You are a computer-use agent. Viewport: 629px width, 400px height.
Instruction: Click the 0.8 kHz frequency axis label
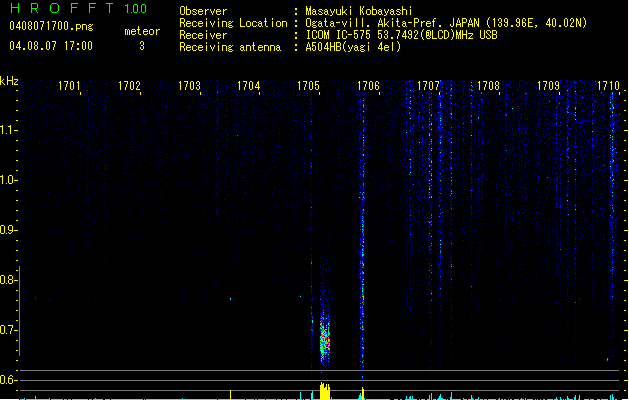pyautogui.click(x=8, y=280)
